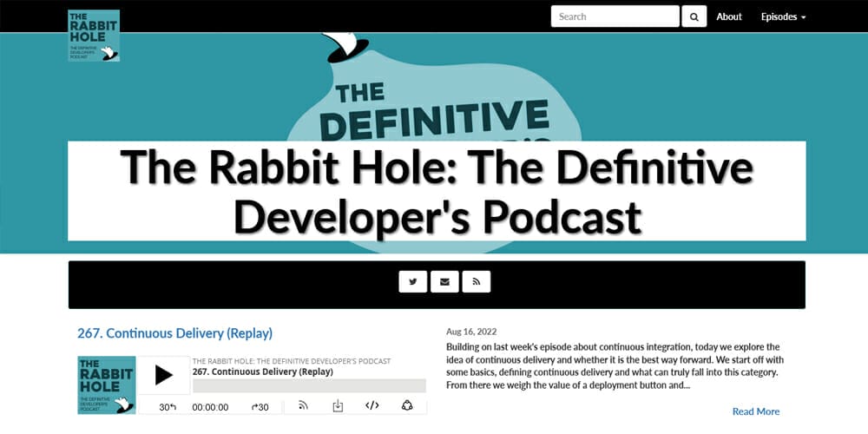Click the player progress bar
Viewport: 868px width, 434px height.
pyautogui.click(x=310, y=386)
